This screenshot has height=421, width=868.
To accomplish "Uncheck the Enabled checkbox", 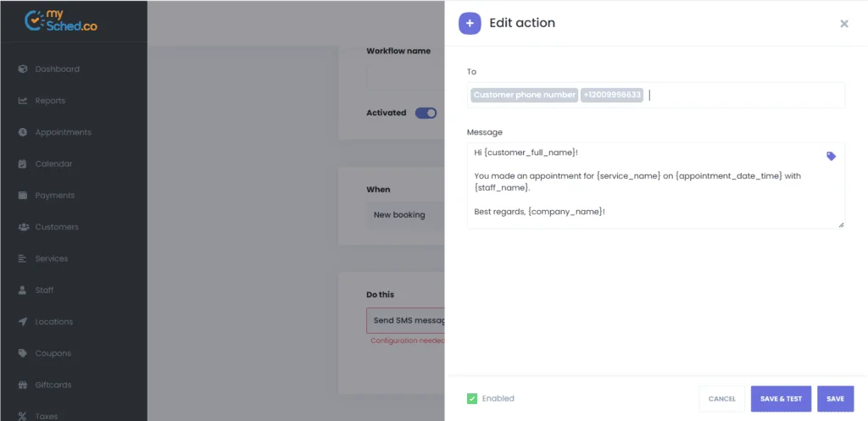I will 471,398.
